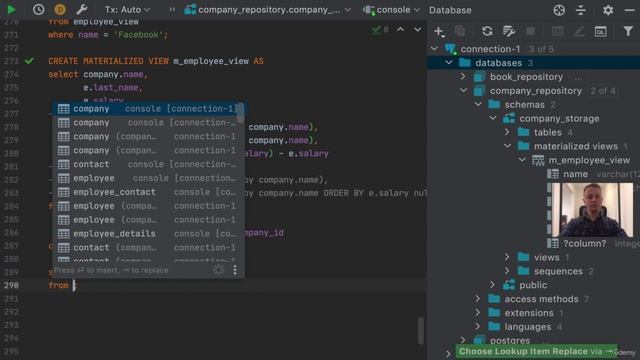Go to the previous highlighted problem arrow
The height and width of the screenshot is (360, 640).
tap(401, 29)
